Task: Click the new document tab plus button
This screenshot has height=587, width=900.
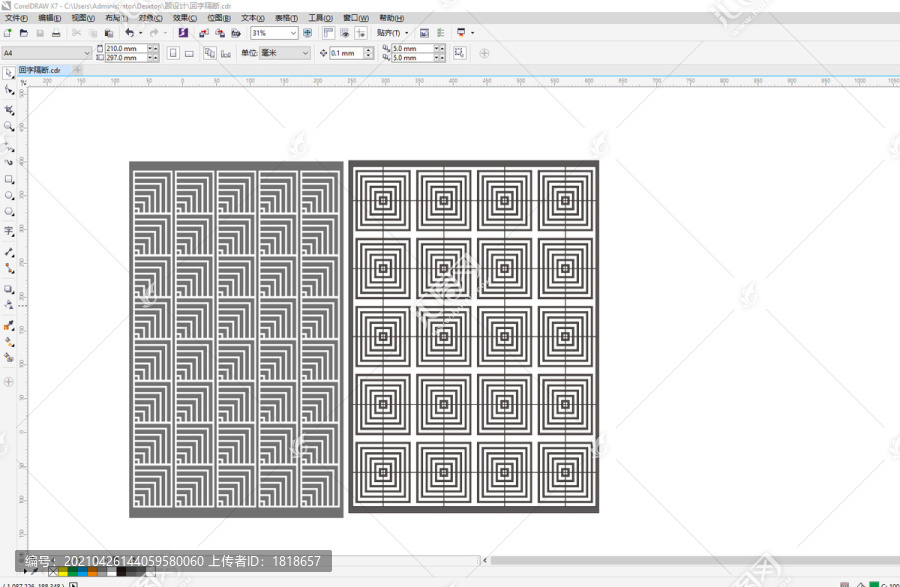Action: pos(77,70)
